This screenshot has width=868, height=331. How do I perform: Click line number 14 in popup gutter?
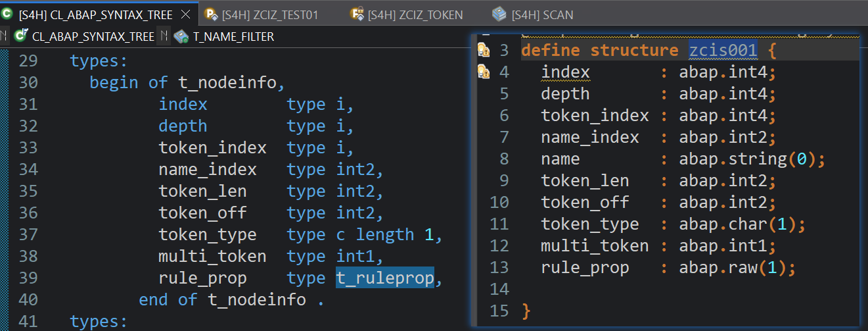click(499, 289)
